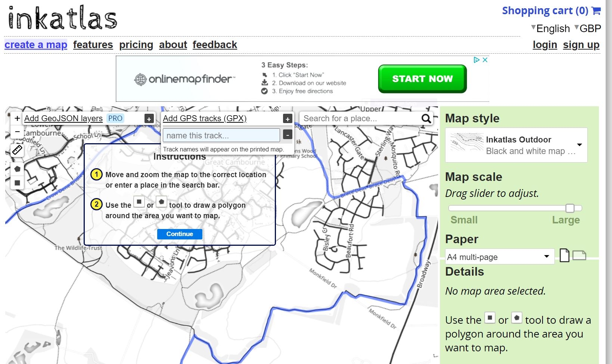The image size is (612, 364).
Task: Click the map scale slider handle
Action: [570, 208]
